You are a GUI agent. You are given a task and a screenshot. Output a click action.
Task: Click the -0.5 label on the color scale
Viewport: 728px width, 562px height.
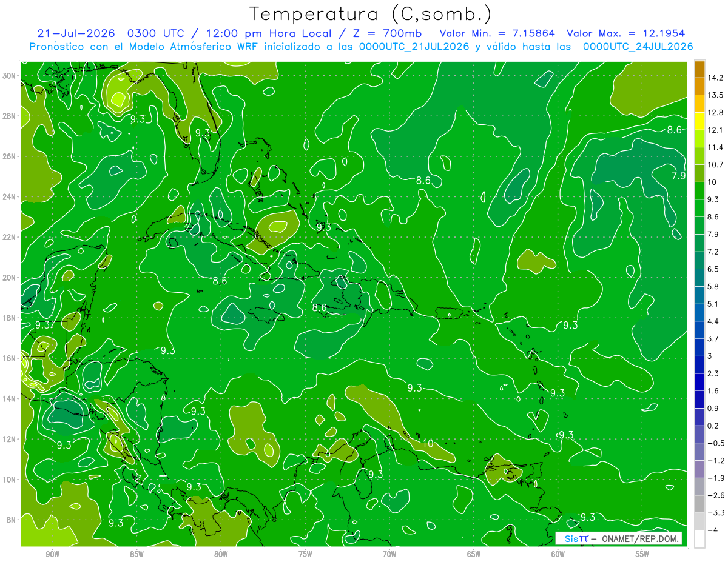[x=715, y=443]
